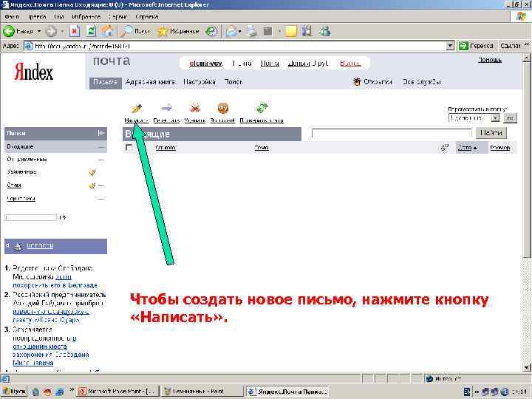Click the Переход go button
The height and width of the screenshot is (399, 532).
(476, 46)
